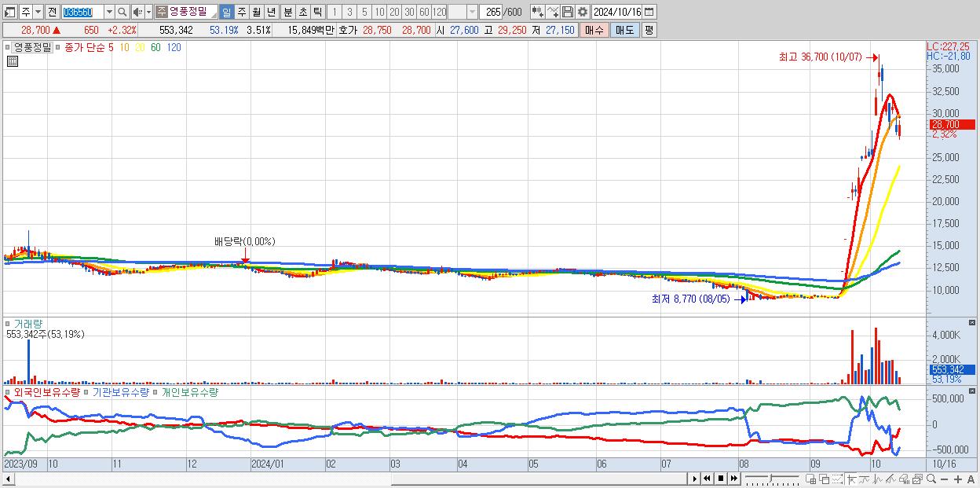Toggle the 영풍정밀 legend square marker

tap(8, 47)
